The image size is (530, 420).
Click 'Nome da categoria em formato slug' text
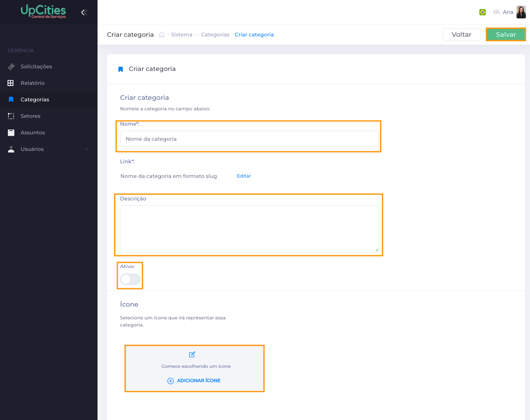point(169,176)
